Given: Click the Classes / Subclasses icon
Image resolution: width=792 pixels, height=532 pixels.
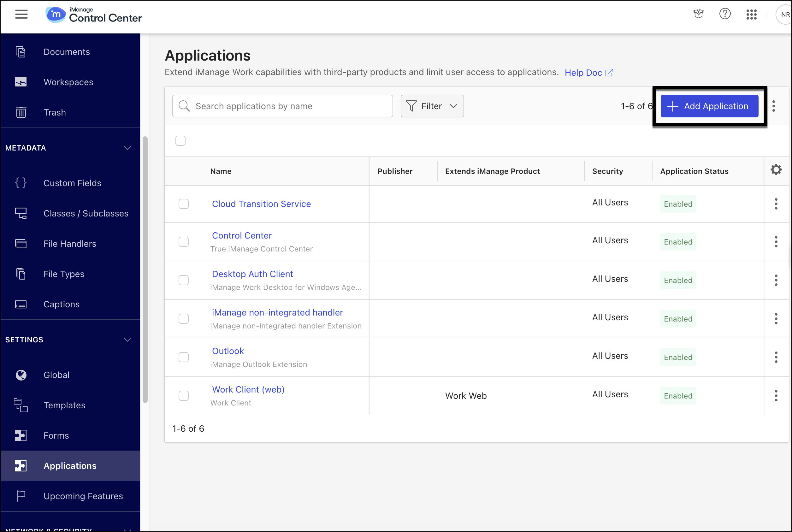Looking at the screenshot, I should tap(21, 213).
